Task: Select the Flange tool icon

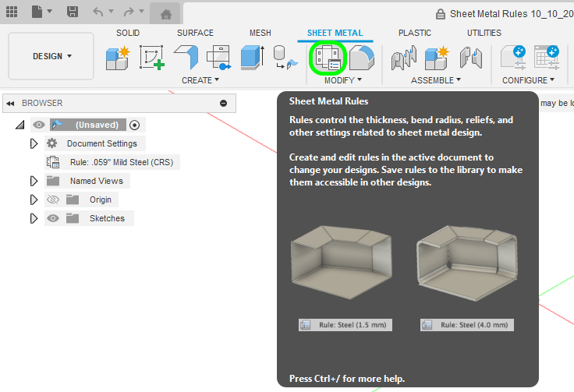Action: coord(186,58)
